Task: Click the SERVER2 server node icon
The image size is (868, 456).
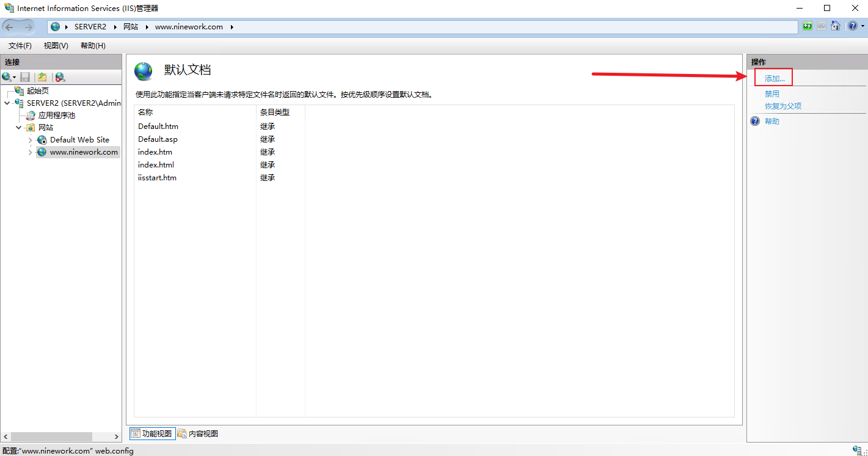Action: coord(20,103)
